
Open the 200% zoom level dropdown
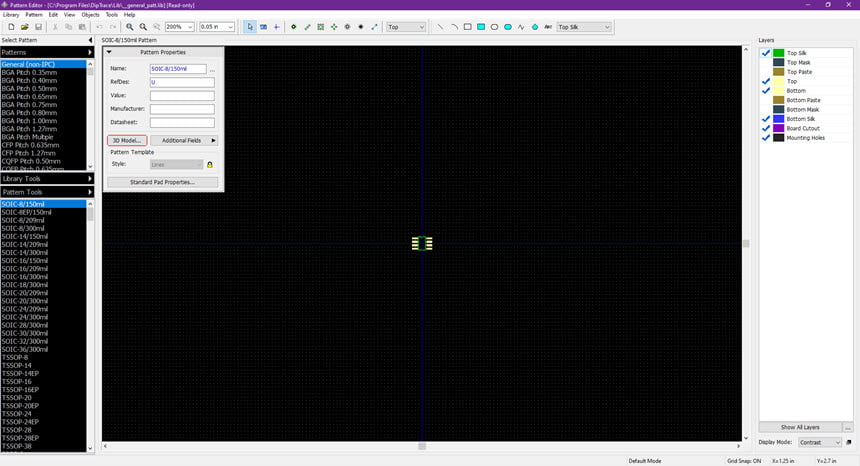190,27
